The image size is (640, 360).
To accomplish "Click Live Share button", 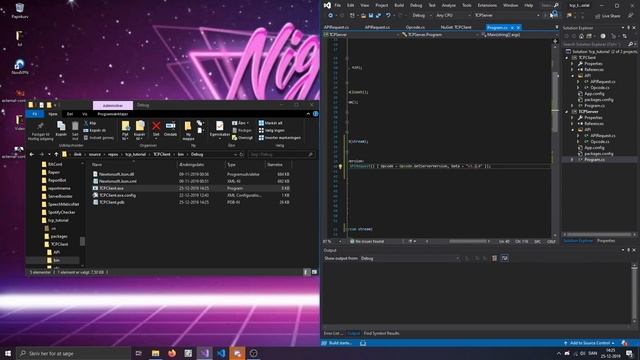I will point(608,16).
